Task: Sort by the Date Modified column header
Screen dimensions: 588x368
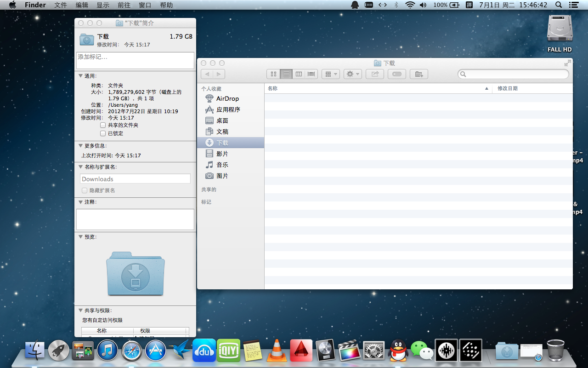Action: (x=507, y=88)
